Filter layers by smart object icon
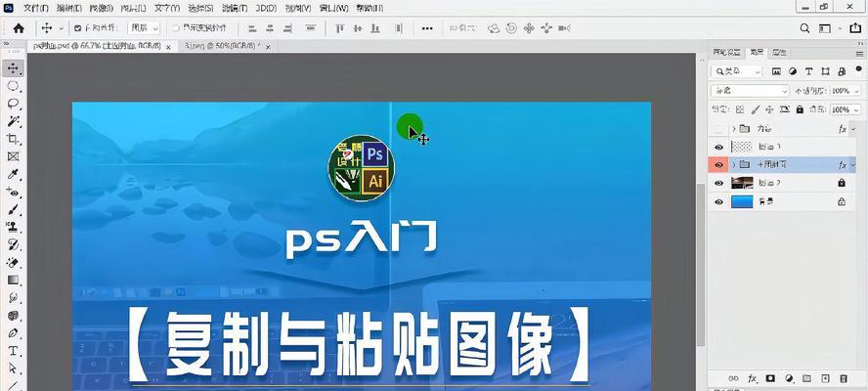The height and width of the screenshot is (391, 868). pos(842,71)
